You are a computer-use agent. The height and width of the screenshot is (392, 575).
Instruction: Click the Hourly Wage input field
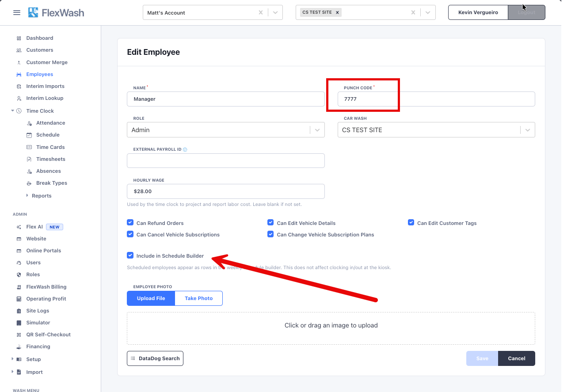click(x=226, y=191)
